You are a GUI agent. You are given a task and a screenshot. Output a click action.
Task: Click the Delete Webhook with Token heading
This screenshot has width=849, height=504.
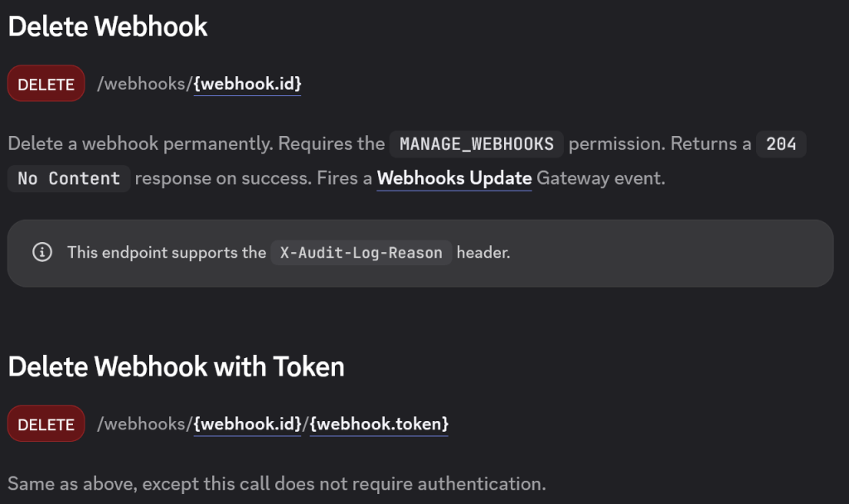[x=176, y=366]
